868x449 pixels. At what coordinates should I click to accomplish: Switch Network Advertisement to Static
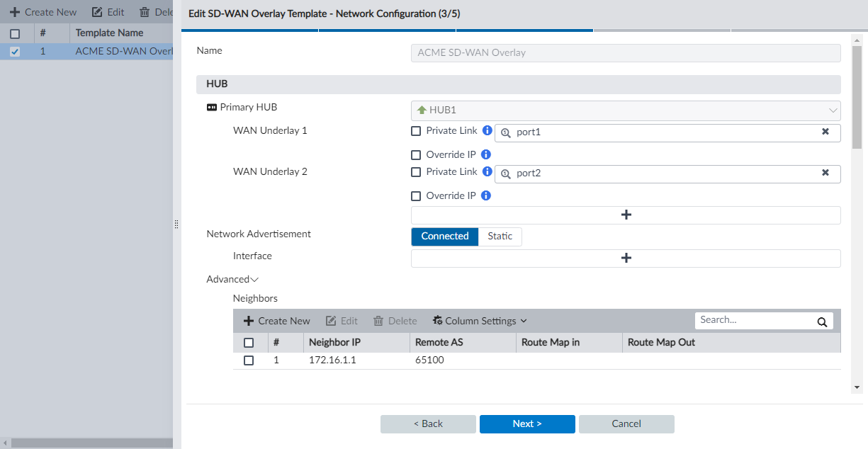click(500, 237)
